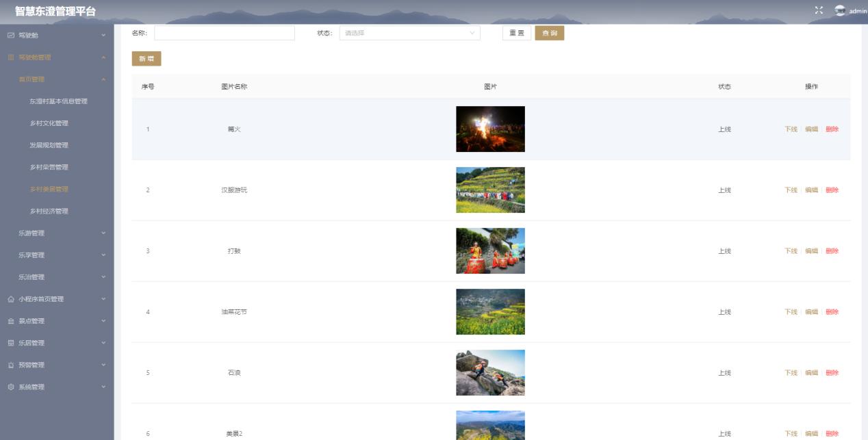Edit the 汉服游玩 entry

pyautogui.click(x=811, y=190)
